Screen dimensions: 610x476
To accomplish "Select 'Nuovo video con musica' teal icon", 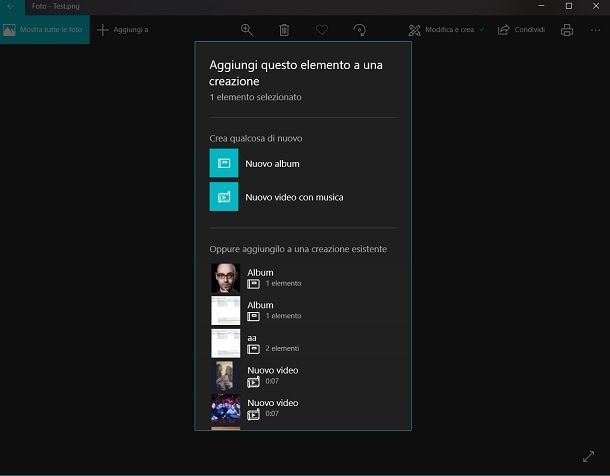I will coord(224,196).
